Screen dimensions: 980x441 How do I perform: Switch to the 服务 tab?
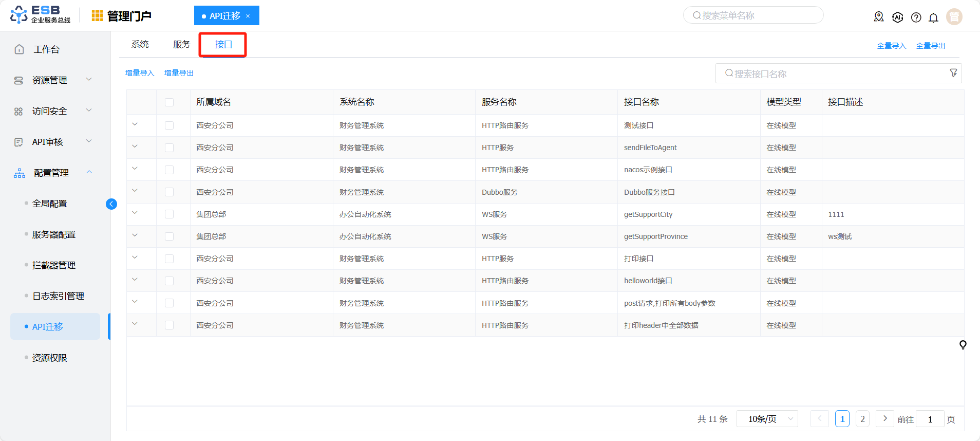coord(181,45)
